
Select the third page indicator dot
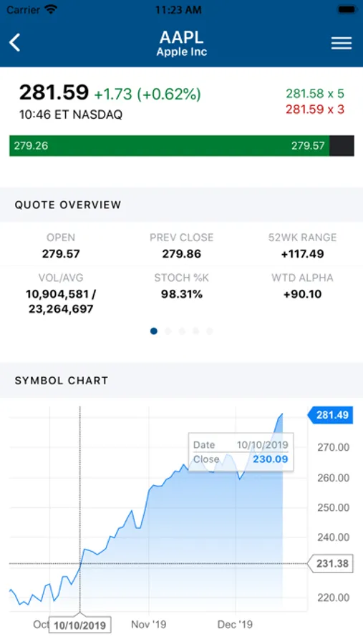[182, 331]
